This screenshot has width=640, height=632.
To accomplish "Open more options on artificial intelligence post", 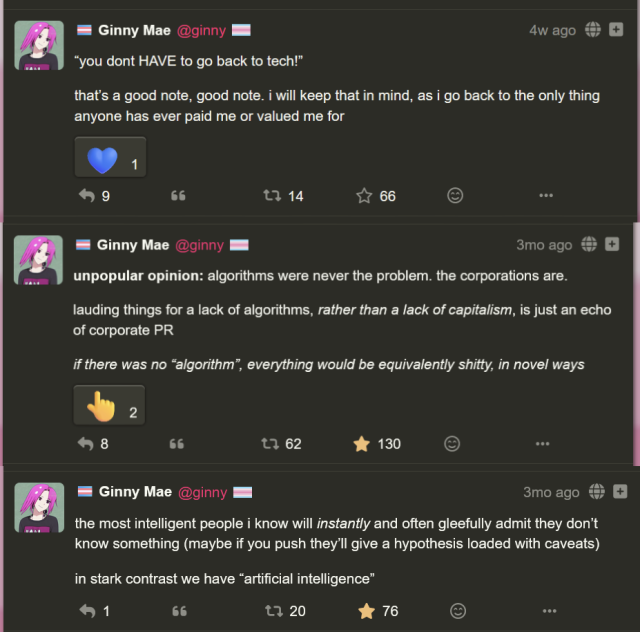I will [x=549, y=610].
